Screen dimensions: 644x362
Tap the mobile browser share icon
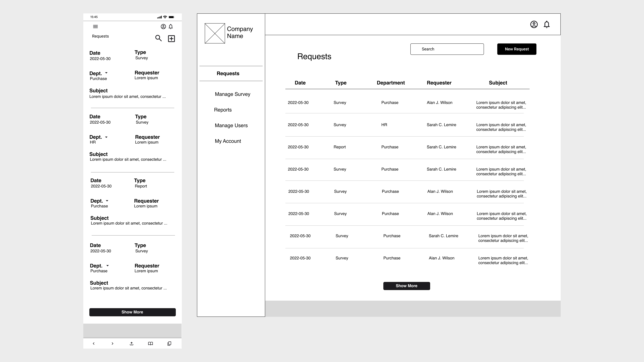131,344
